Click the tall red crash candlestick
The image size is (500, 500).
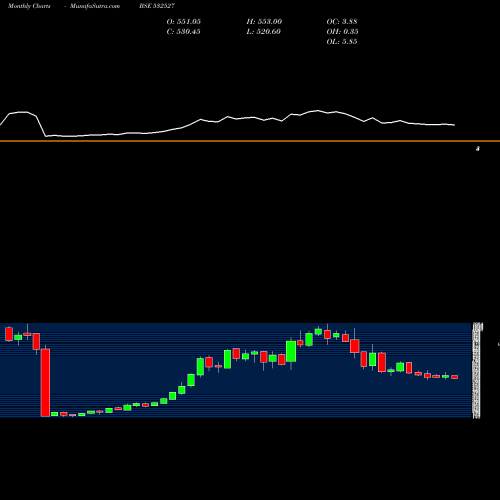point(45,382)
